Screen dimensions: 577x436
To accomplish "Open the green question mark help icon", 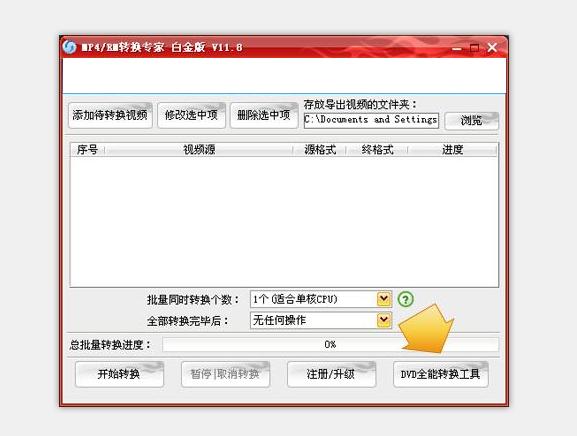I will [x=406, y=299].
